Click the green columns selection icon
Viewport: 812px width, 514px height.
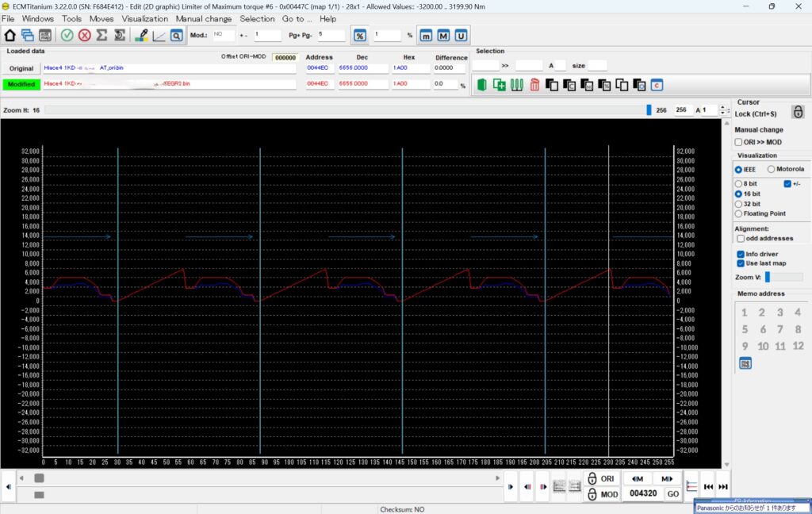[x=517, y=85]
